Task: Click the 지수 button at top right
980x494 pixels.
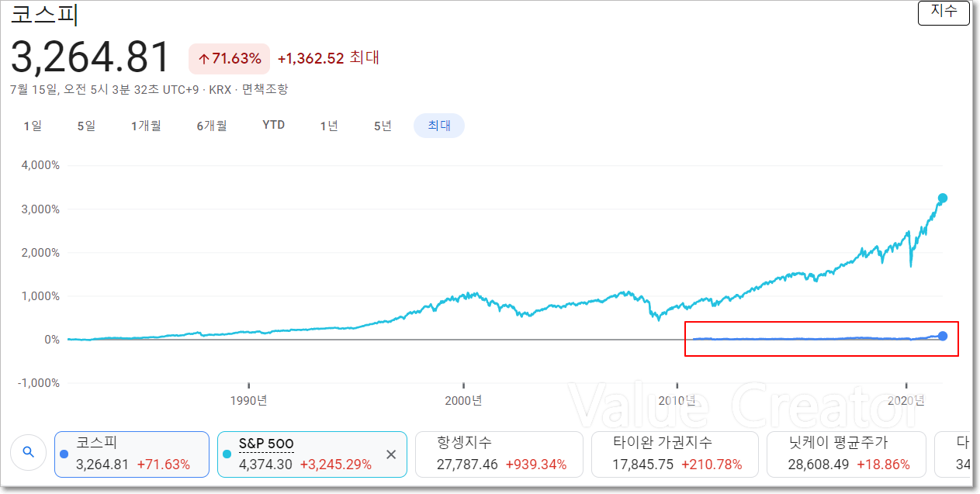Action: click(944, 12)
